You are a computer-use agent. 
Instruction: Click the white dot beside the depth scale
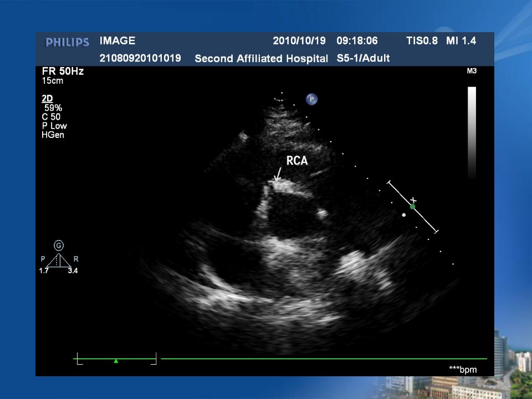click(x=404, y=215)
